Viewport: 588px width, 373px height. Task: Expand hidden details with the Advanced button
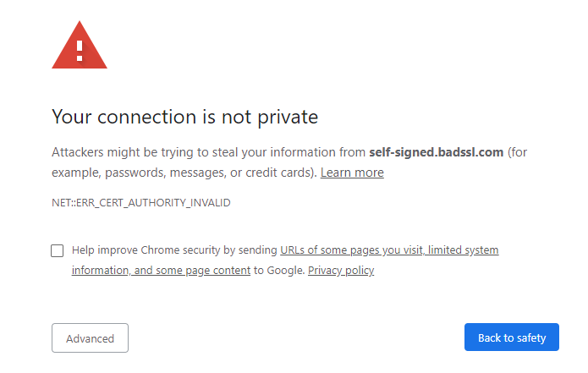[90, 338]
